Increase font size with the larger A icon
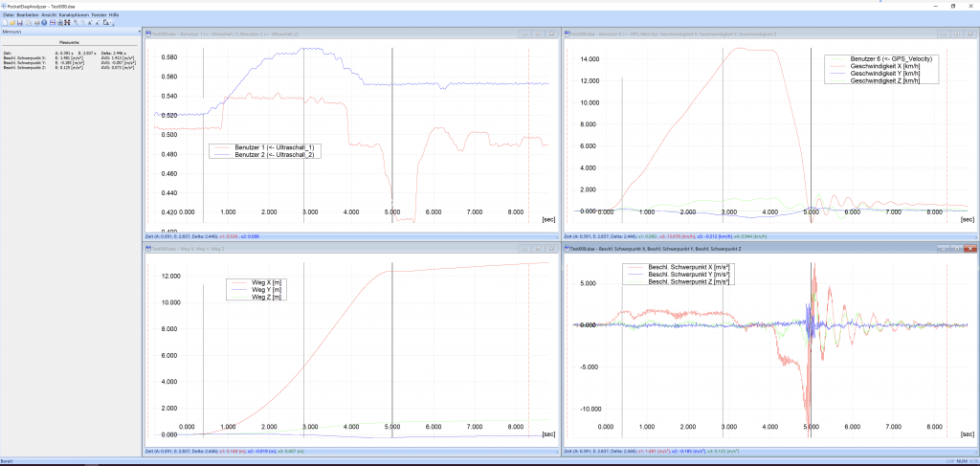 [x=88, y=23]
